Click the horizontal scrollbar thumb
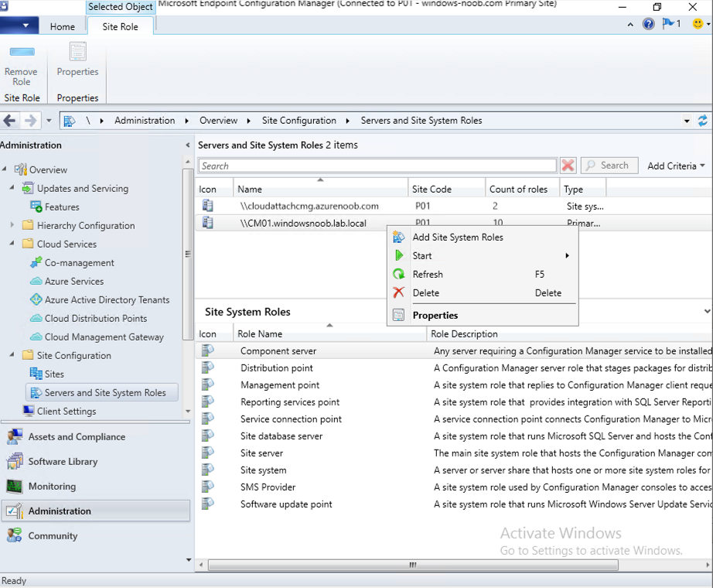 [413, 565]
